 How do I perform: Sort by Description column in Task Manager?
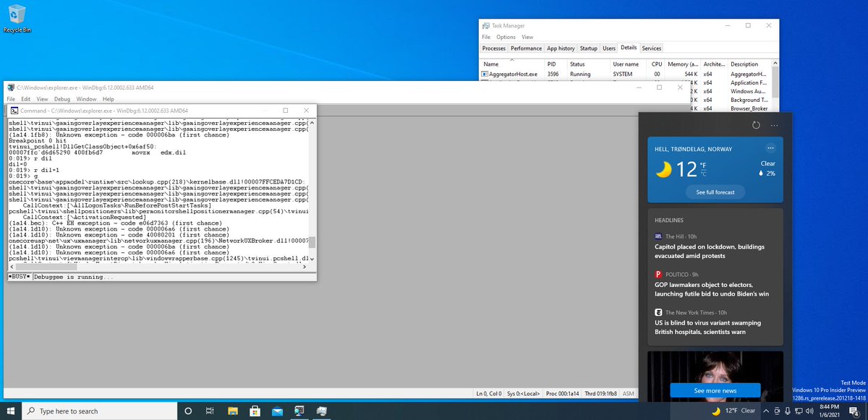click(x=749, y=64)
